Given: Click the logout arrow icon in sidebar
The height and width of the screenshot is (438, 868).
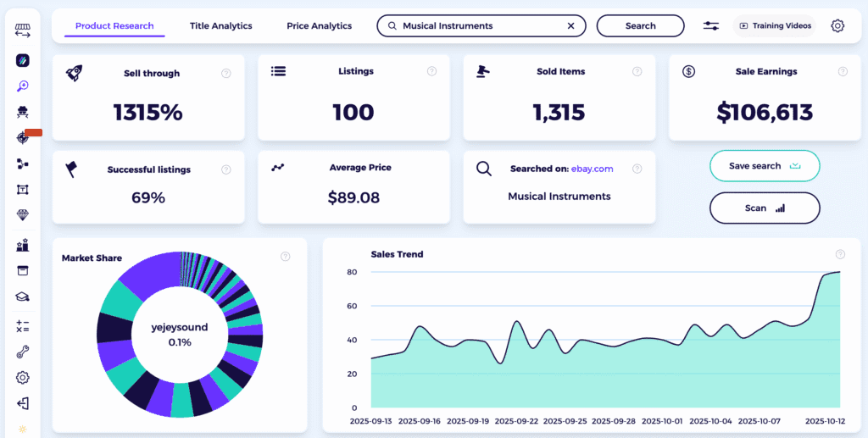Looking at the screenshot, I should [23, 403].
